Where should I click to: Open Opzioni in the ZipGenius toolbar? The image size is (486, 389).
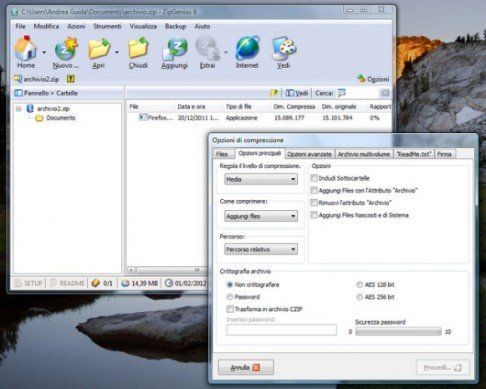click(x=373, y=79)
